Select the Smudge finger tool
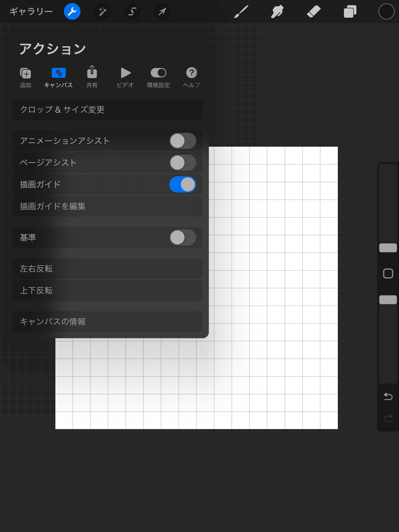Screen dimensions: 399x532 pos(277,12)
